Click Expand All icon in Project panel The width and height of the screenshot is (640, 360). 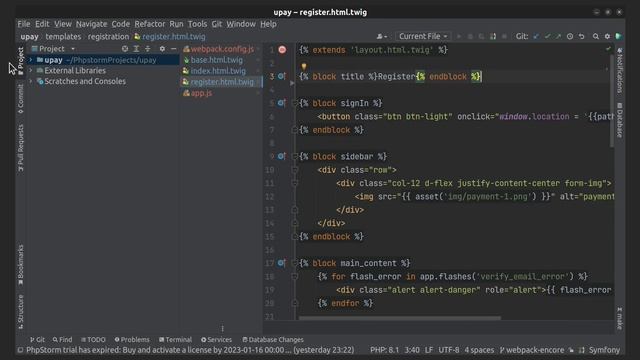pyautogui.click(x=136, y=49)
